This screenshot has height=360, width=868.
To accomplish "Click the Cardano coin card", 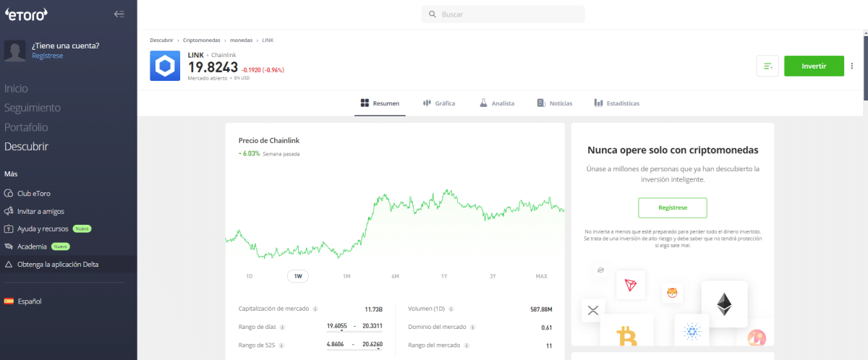I will 692,330.
